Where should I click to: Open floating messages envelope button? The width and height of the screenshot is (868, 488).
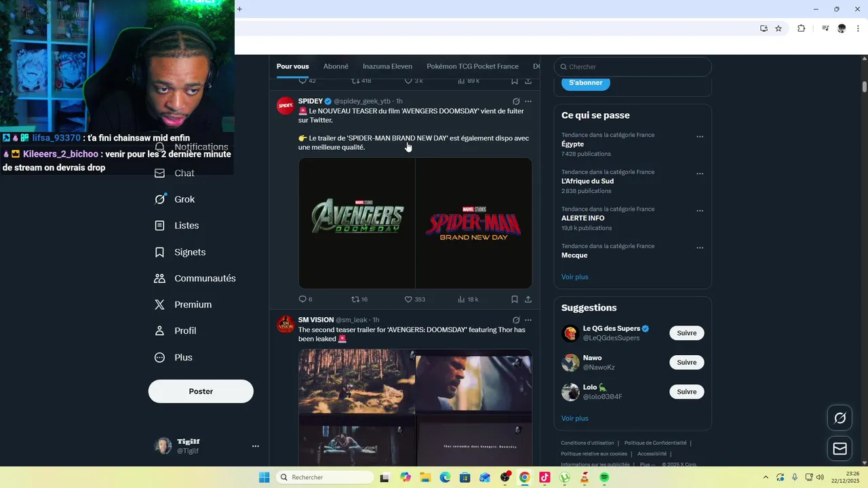(840, 449)
